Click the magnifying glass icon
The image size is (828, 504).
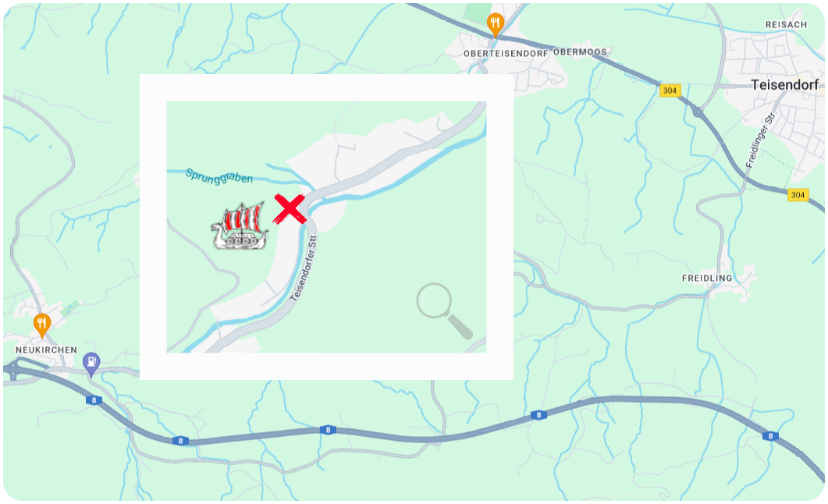coord(444,311)
